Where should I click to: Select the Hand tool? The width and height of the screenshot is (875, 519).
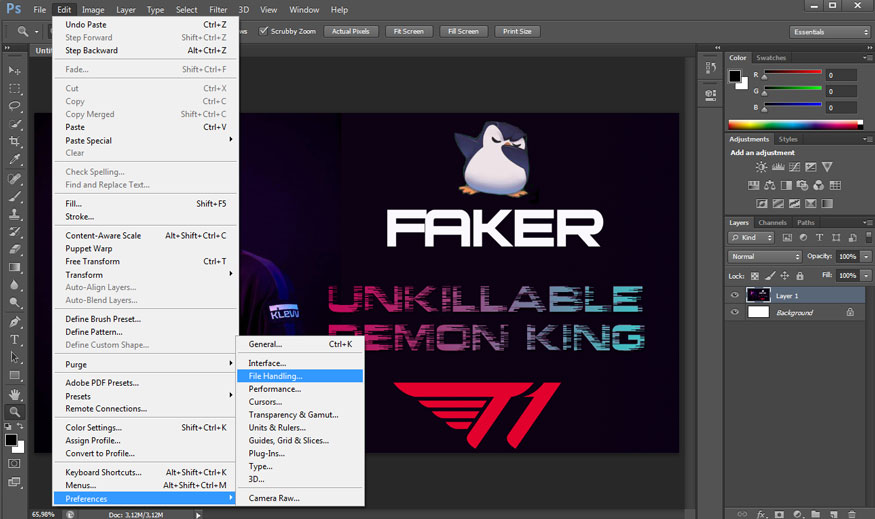tap(15, 395)
